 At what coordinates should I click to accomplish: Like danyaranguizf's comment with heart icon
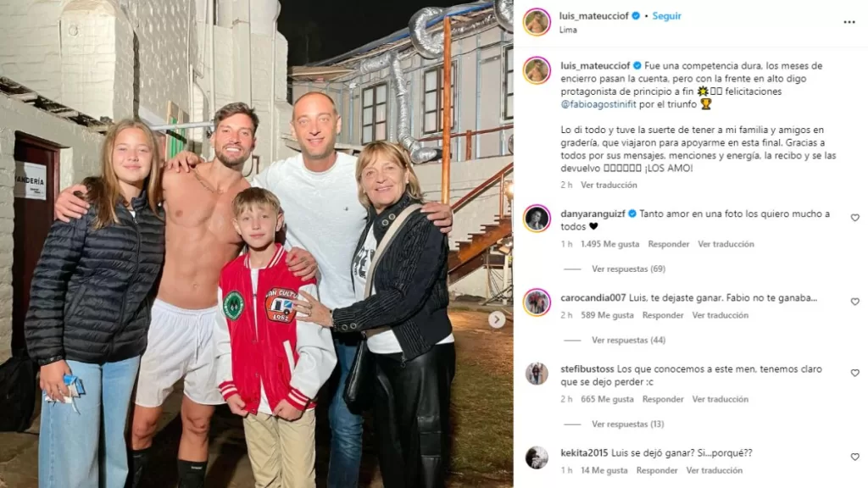coord(854,218)
